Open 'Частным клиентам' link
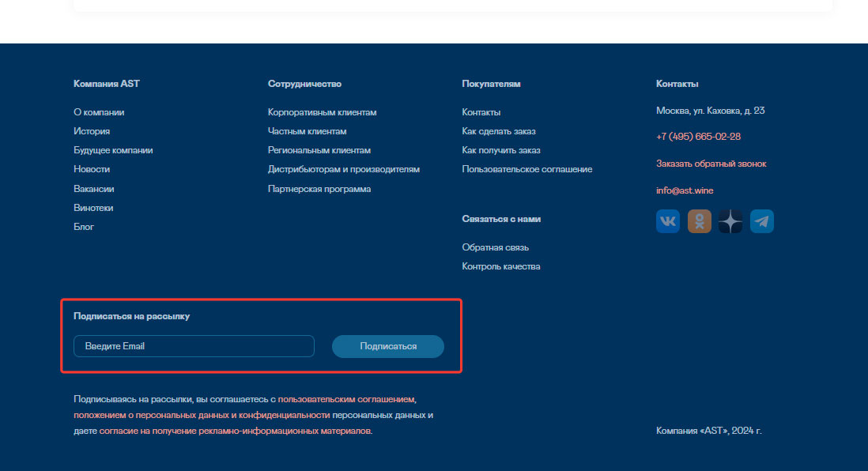The width and height of the screenshot is (868, 471). [307, 131]
